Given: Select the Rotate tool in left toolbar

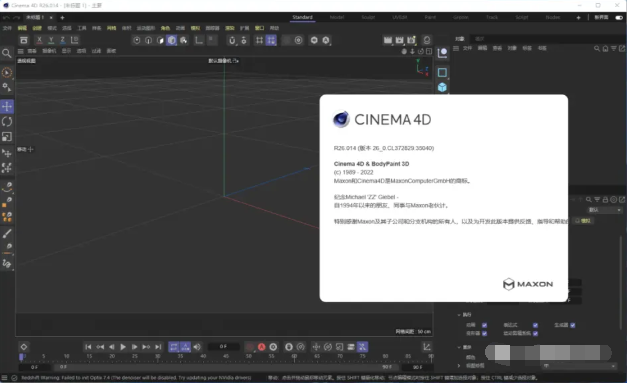Looking at the screenshot, I should pos(7,121).
